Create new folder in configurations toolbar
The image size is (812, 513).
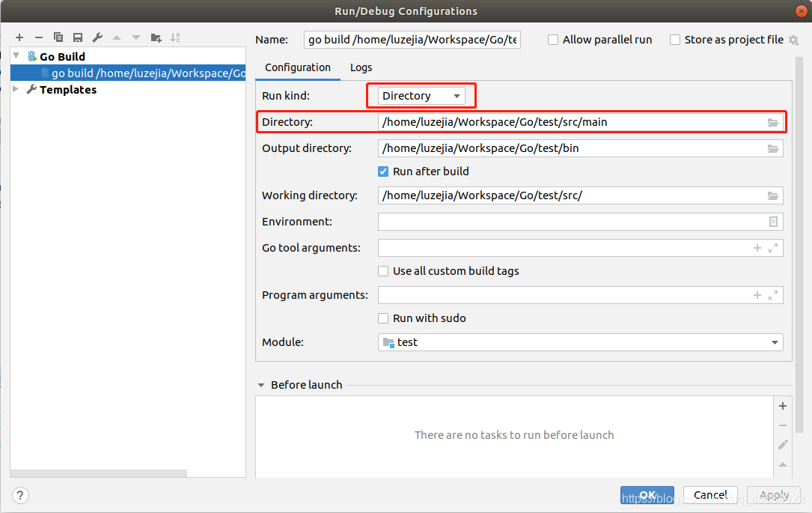(x=156, y=37)
